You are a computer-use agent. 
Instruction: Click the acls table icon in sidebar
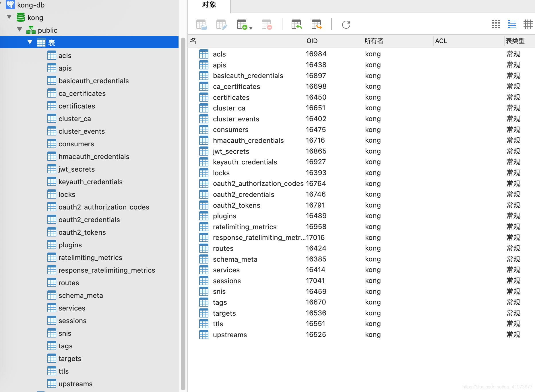pyautogui.click(x=52, y=55)
